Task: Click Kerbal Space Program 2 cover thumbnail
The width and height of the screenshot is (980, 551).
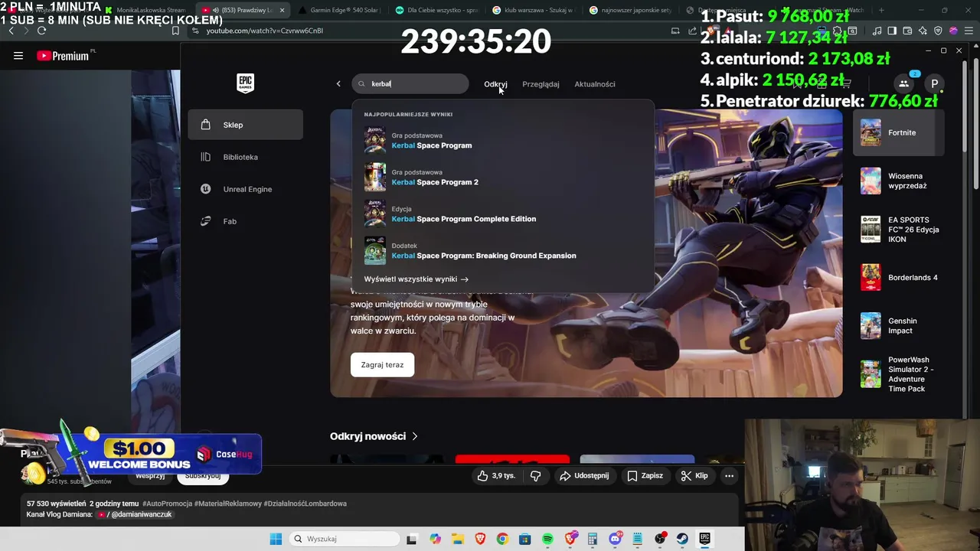Action: 375,178
